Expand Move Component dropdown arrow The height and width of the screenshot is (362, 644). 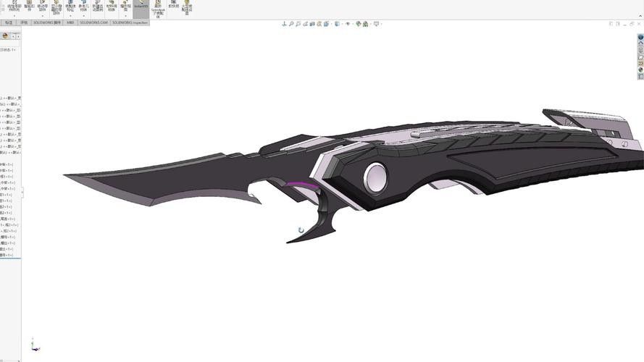coord(43,16)
